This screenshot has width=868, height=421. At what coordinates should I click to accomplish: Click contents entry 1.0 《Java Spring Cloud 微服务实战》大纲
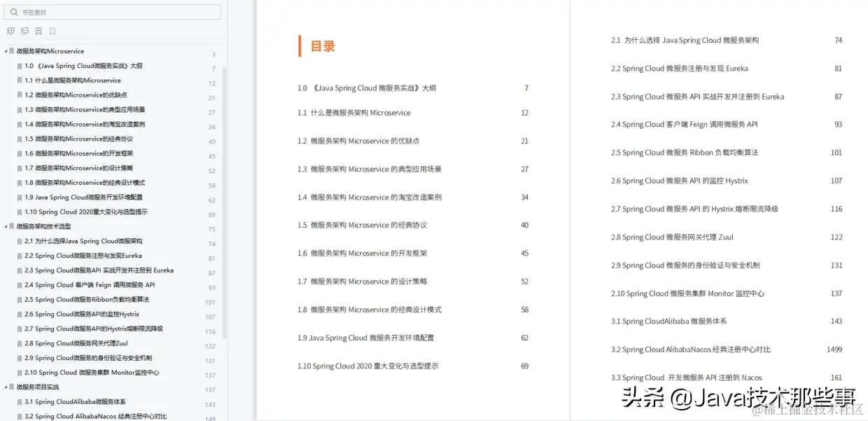coord(367,88)
